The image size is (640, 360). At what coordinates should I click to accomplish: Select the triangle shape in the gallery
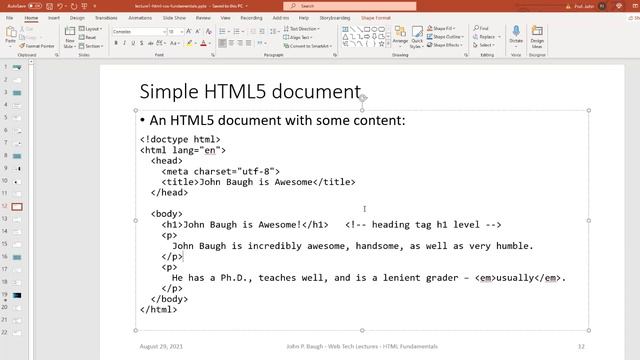click(x=345, y=37)
